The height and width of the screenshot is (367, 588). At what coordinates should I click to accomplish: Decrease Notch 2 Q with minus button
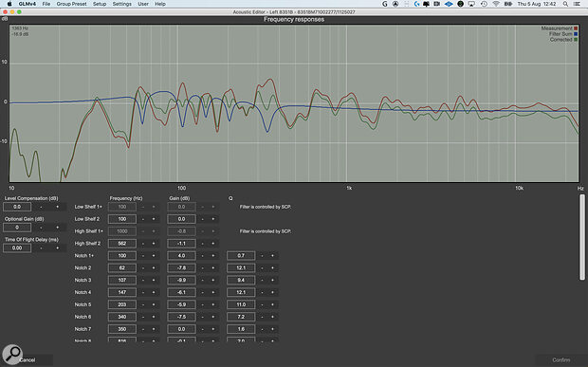262,268
